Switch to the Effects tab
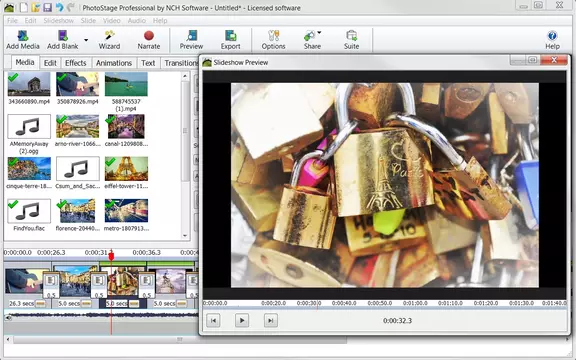 [75, 63]
